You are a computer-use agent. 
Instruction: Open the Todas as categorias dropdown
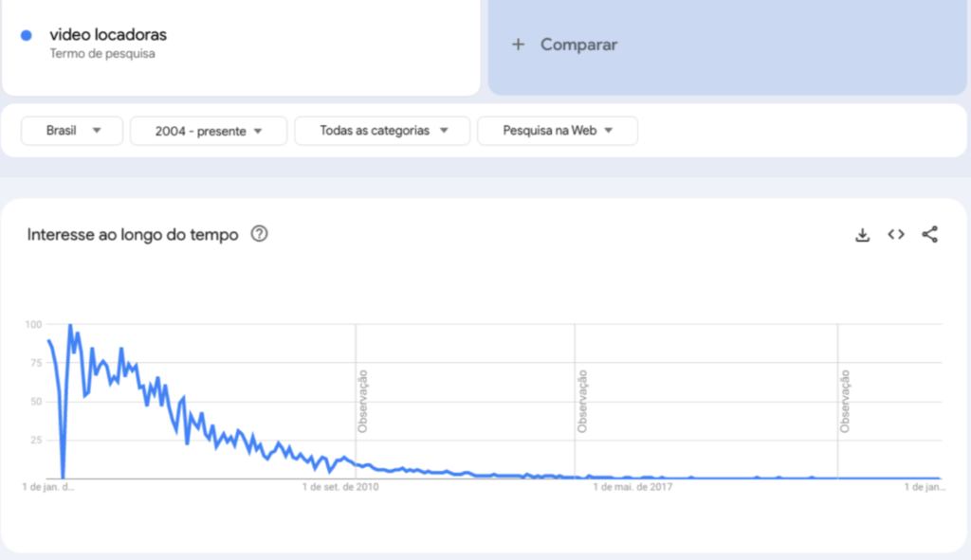tap(382, 131)
